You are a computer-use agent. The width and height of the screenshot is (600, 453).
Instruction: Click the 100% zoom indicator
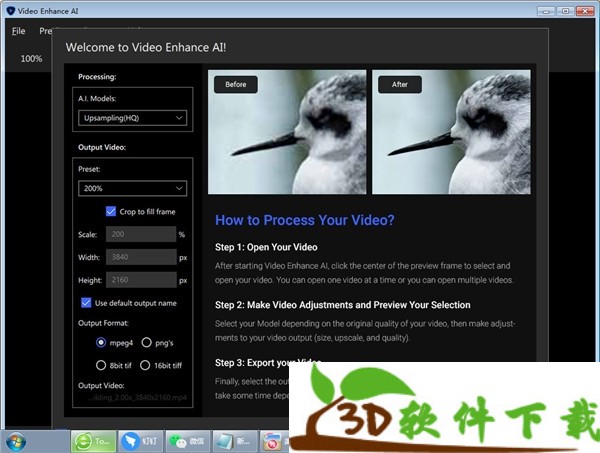pyautogui.click(x=31, y=59)
